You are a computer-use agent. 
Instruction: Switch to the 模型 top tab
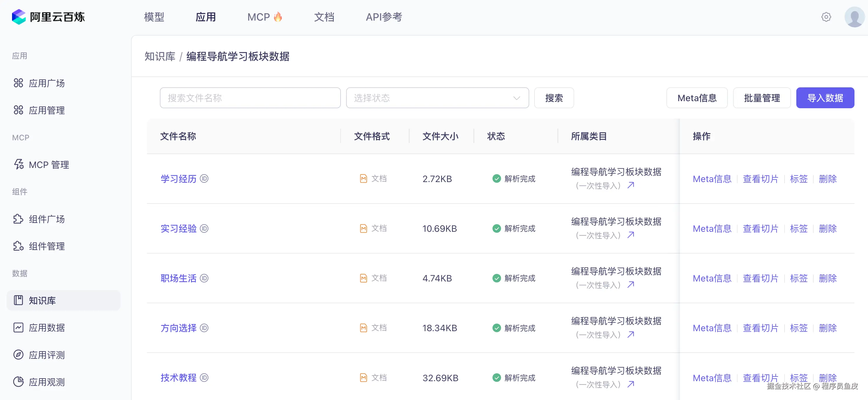154,17
